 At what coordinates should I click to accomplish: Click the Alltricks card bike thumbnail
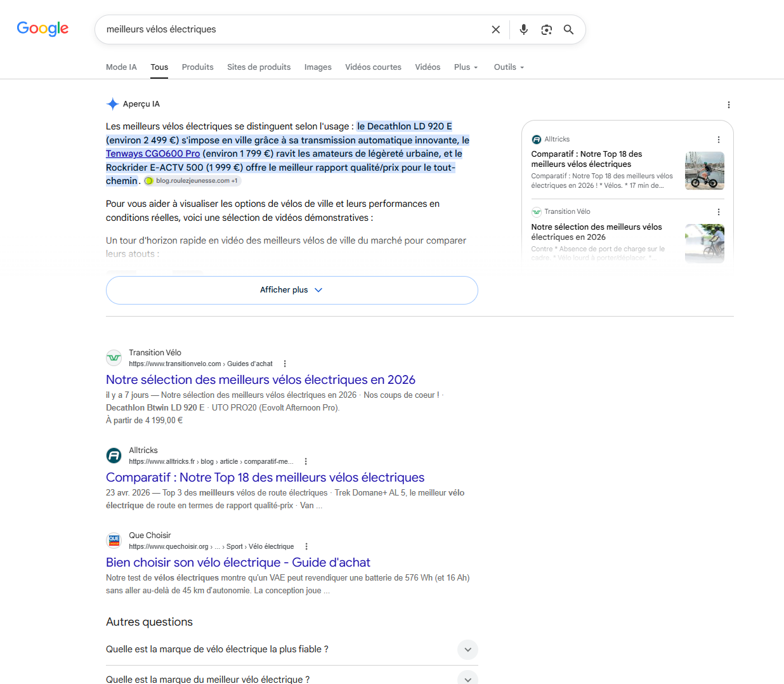[705, 171]
